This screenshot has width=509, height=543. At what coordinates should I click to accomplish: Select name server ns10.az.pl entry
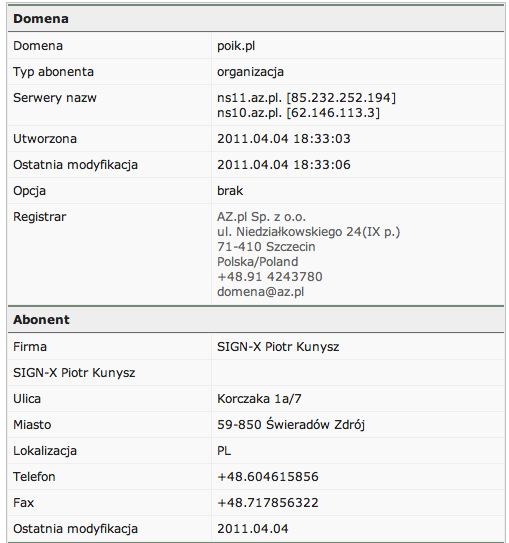click(298, 113)
